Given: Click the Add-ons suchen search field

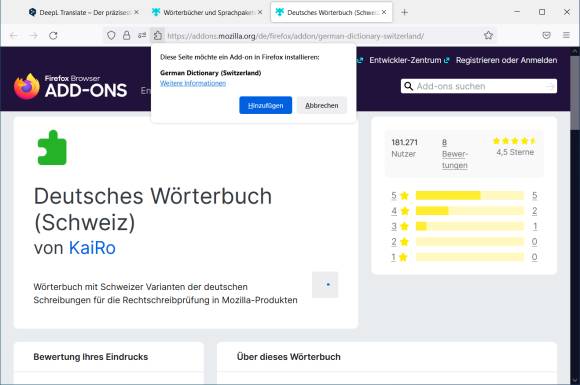Looking at the screenshot, I should point(479,86).
